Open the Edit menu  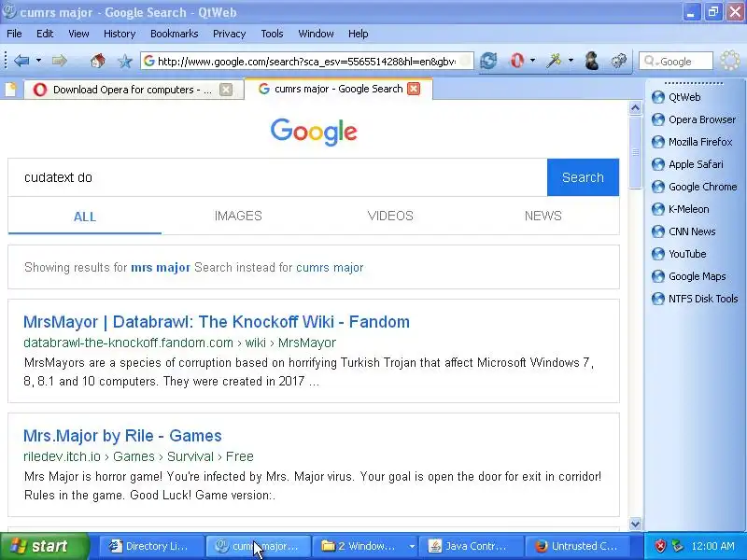pyautogui.click(x=45, y=34)
